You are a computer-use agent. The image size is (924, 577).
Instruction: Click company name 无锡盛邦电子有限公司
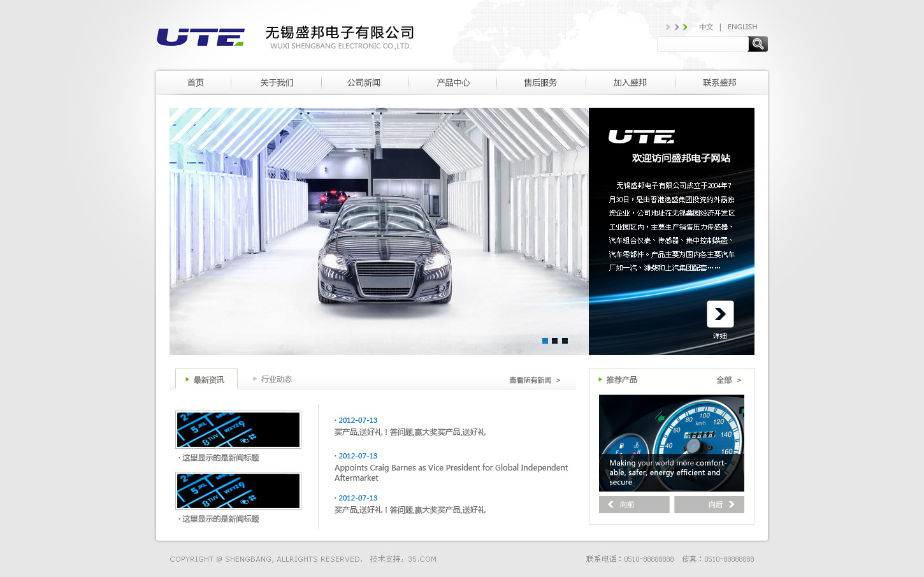340,33
